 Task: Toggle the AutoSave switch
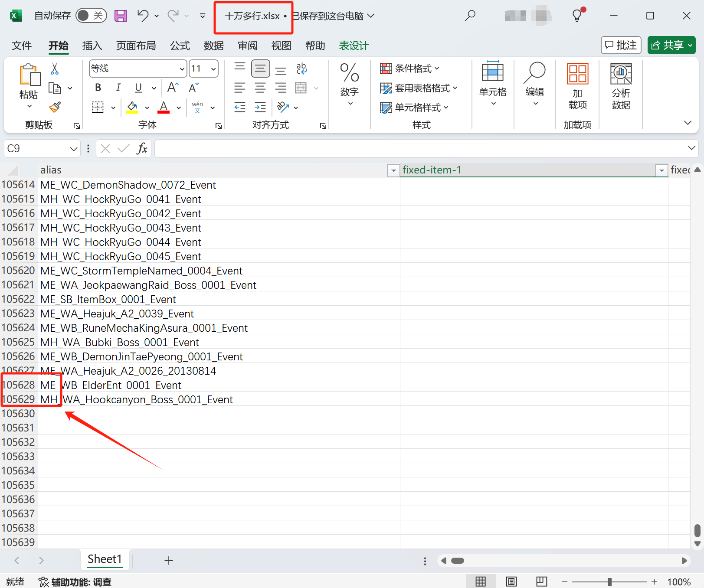tap(91, 16)
